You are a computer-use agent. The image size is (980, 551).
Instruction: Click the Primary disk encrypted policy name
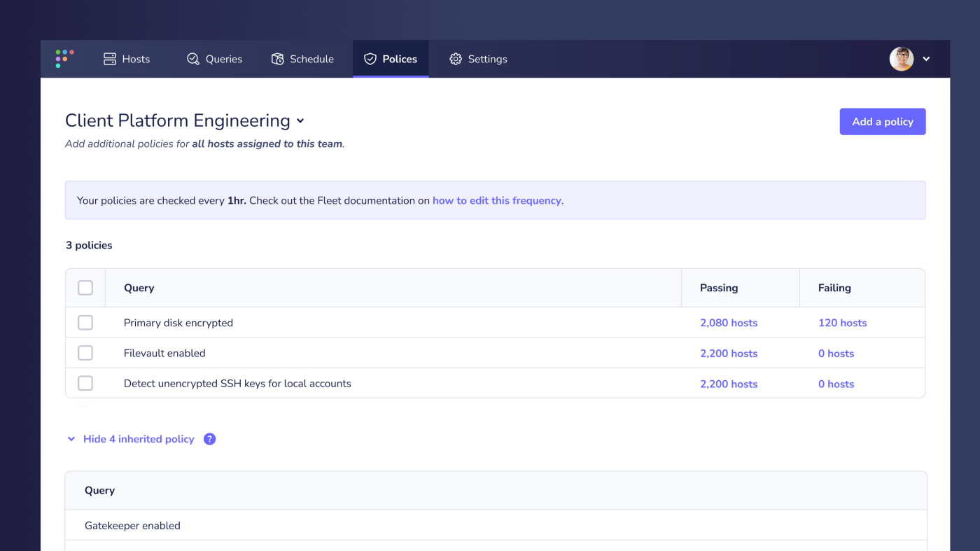[178, 323]
